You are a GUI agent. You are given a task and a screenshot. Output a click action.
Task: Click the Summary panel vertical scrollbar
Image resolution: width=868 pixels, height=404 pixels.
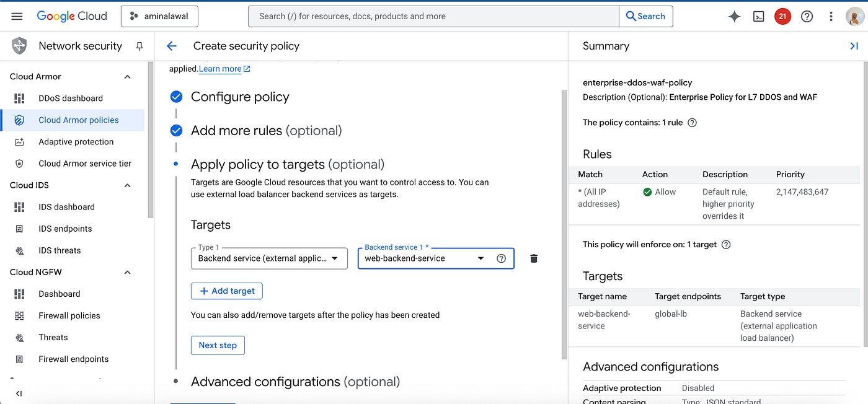[865, 204]
